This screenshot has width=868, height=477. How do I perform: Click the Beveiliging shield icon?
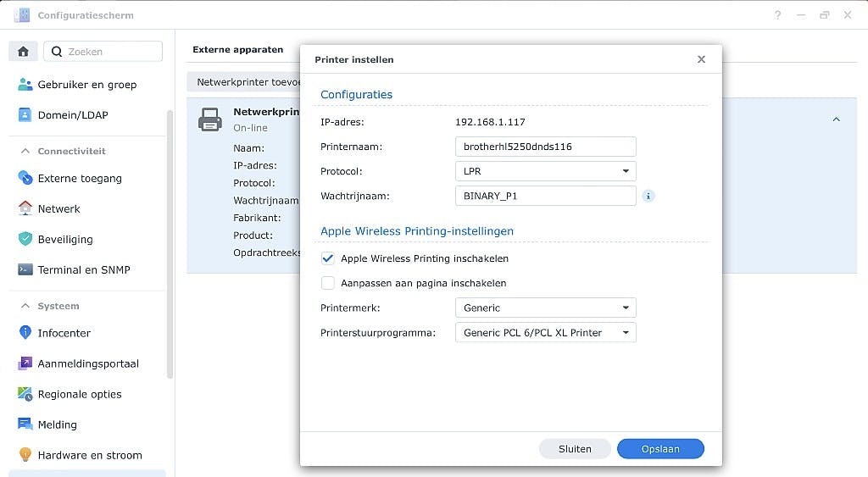[x=25, y=240]
